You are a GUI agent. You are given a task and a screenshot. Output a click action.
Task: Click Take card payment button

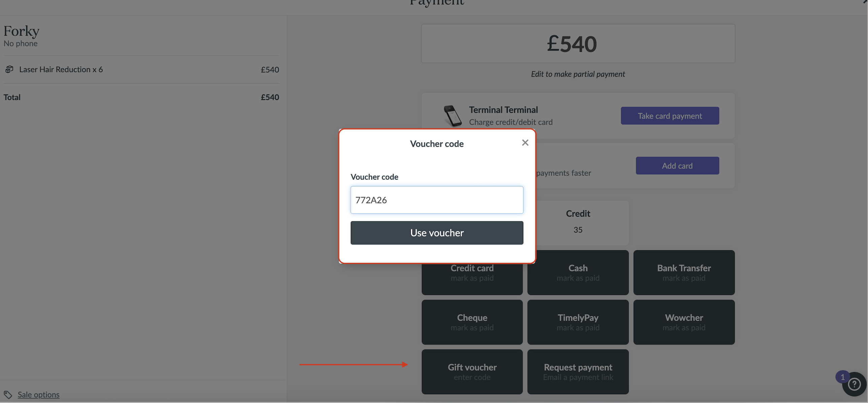pos(670,116)
